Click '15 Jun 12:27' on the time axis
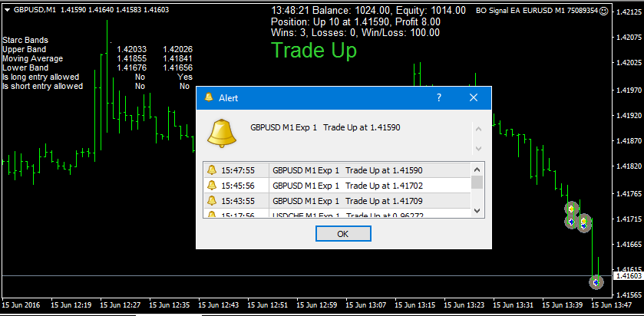 (121, 305)
